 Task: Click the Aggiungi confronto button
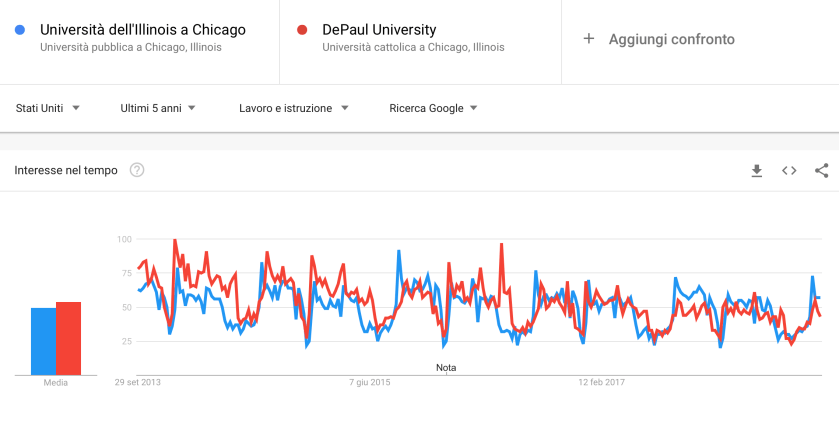click(671, 39)
